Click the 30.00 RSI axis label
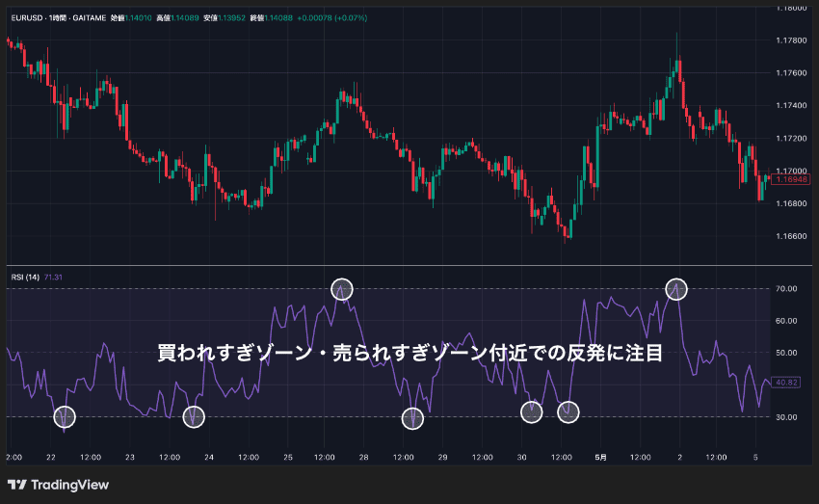The image size is (819, 504). tap(786, 416)
